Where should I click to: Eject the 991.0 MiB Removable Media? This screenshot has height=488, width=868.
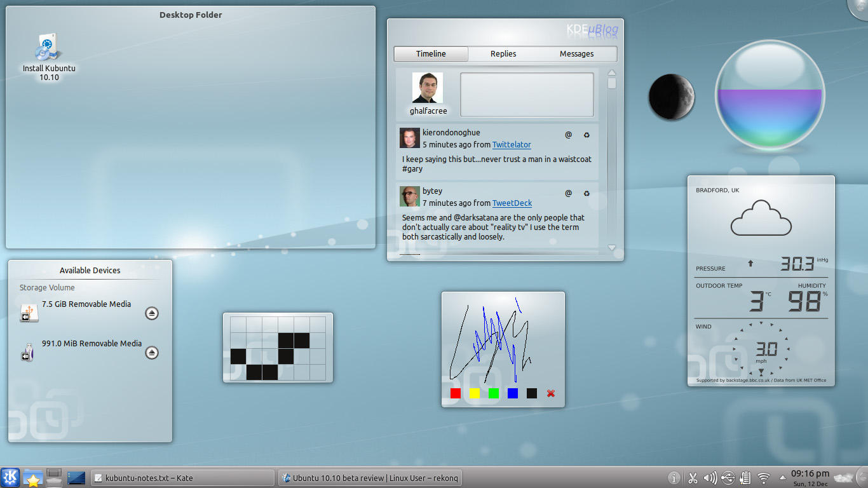[x=152, y=353]
